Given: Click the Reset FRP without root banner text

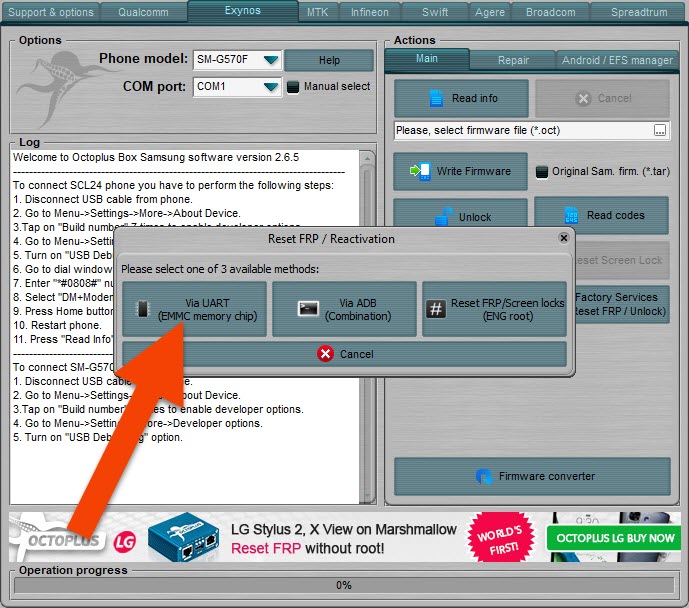Looking at the screenshot, I should click(307, 548).
